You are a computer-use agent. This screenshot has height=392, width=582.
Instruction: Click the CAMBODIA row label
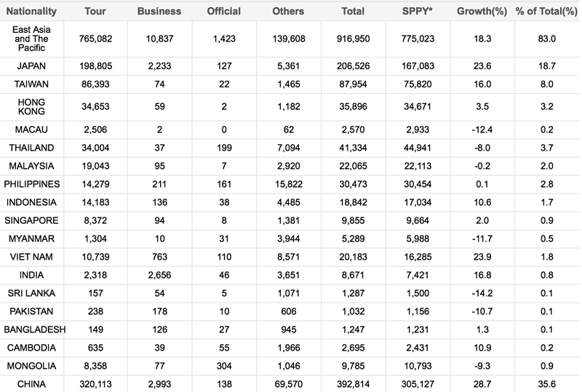pos(31,348)
